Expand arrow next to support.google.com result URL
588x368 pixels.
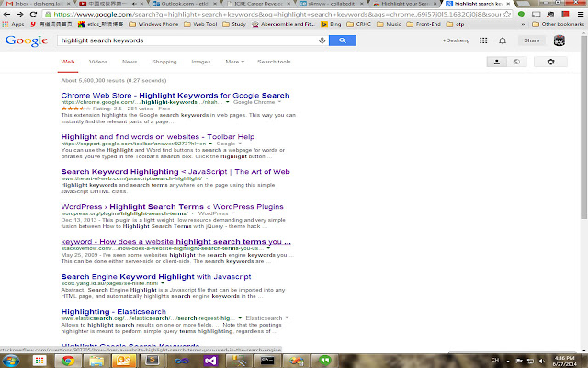(x=210, y=144)
